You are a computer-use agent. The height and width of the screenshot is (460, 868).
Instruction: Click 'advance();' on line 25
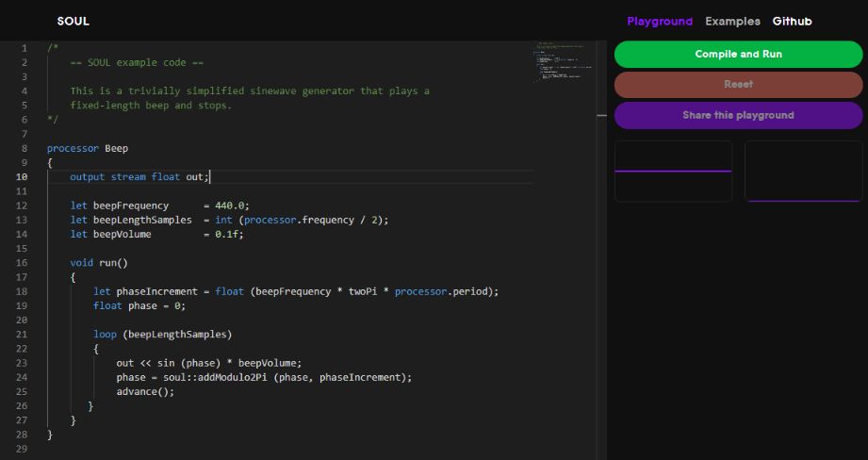point(145,392)
